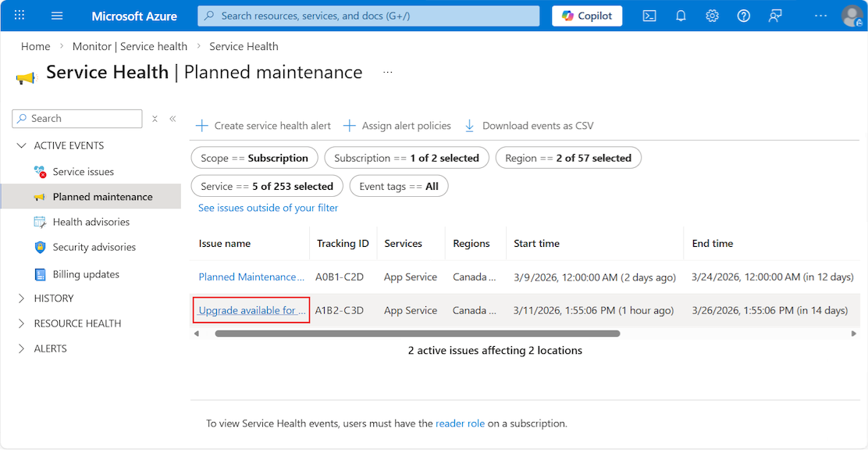Click See issues outside of your filter

tap(268, 208)
